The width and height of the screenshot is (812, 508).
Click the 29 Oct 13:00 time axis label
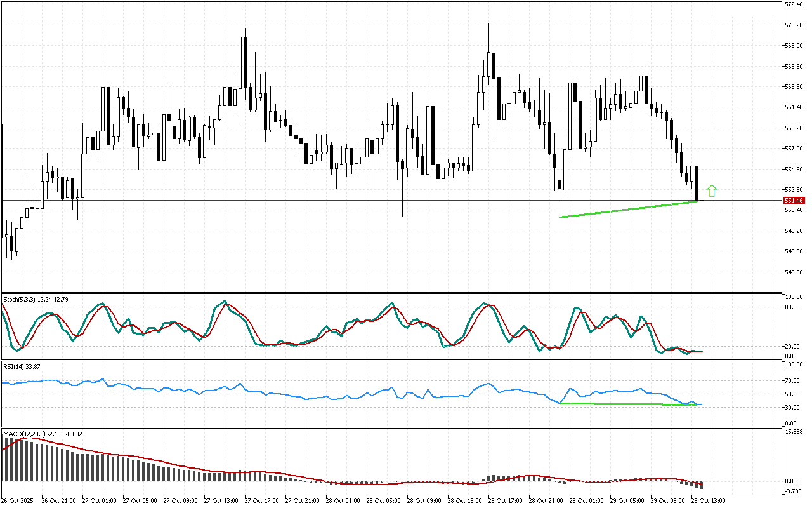(x=707, y=501)
